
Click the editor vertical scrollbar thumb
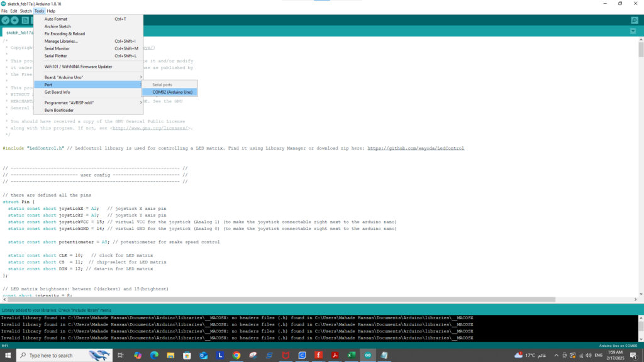pos(641,49)
